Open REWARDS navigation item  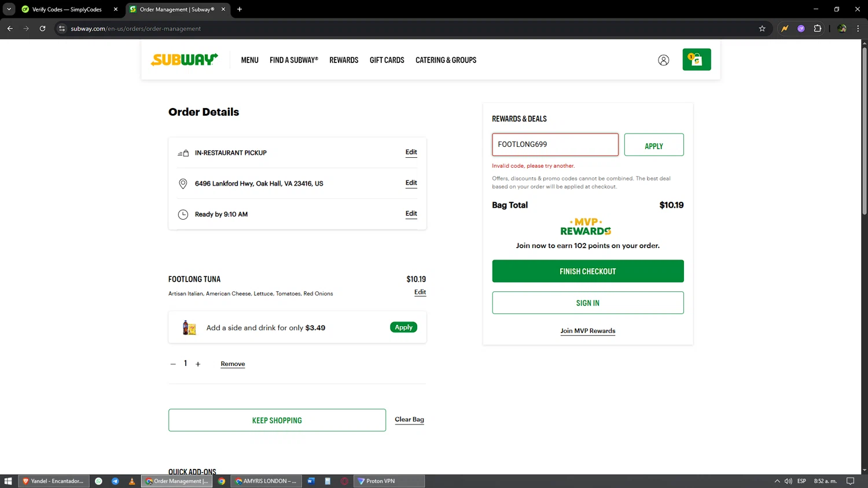click(x=344, y=60)
